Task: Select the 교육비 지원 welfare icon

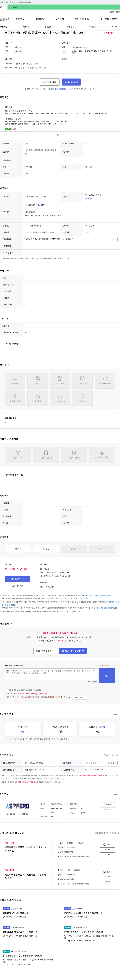Action: (x=82, y=380)
